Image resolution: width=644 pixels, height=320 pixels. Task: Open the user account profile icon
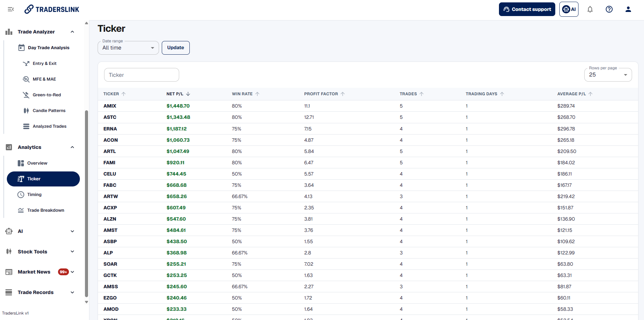[x=628, y=9]
